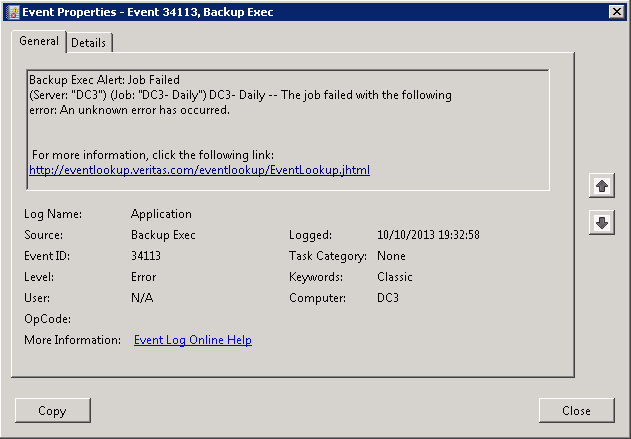Click the Close button
The image size is (631, 439).
point(576,410)
